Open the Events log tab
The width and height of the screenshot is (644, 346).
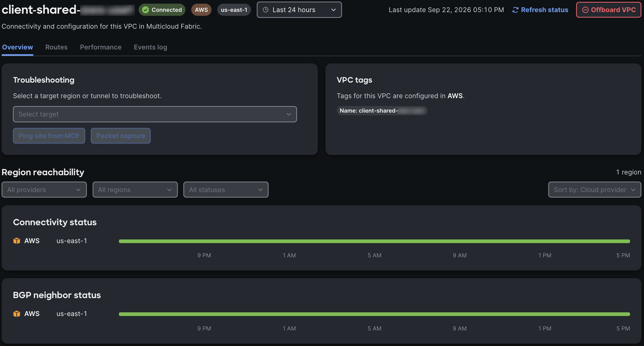150,47
